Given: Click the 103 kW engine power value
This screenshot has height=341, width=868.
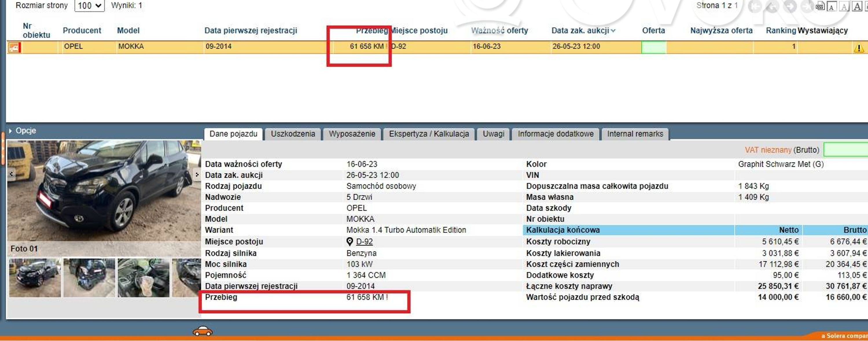Looking at the screenshot, I should coord(359,264).
